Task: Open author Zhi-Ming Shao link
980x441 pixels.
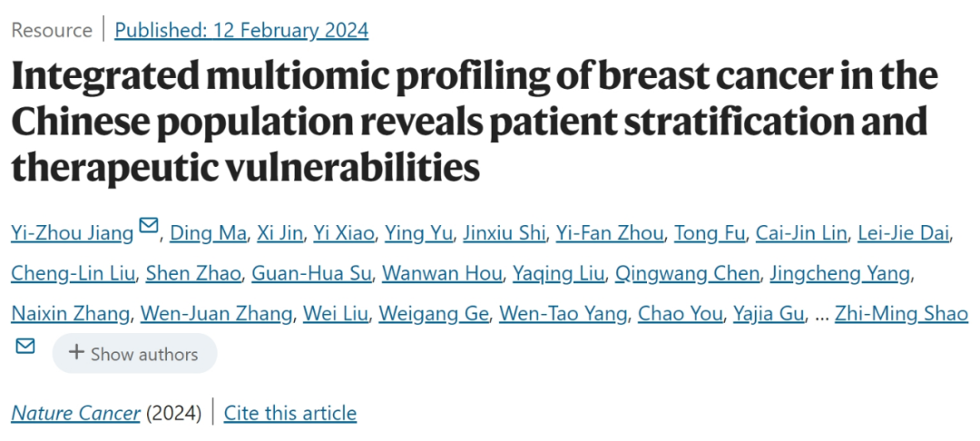Action: 902,314
